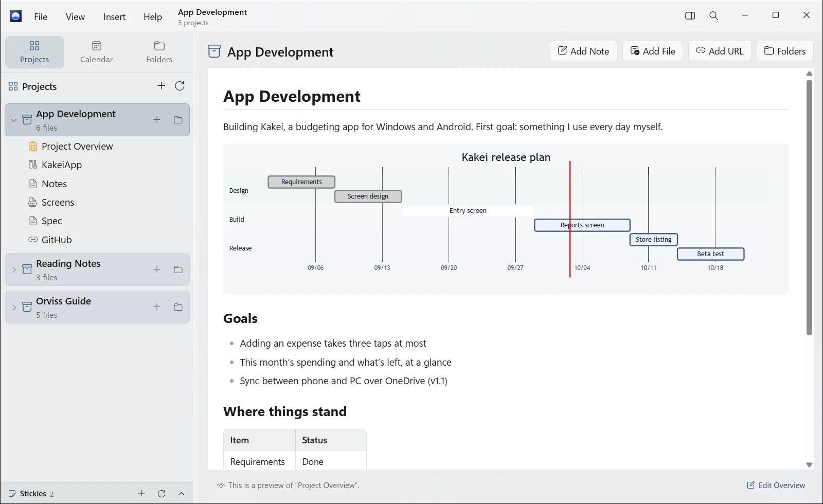
Task: Click the add project plus icon
Action: point(161,86)
